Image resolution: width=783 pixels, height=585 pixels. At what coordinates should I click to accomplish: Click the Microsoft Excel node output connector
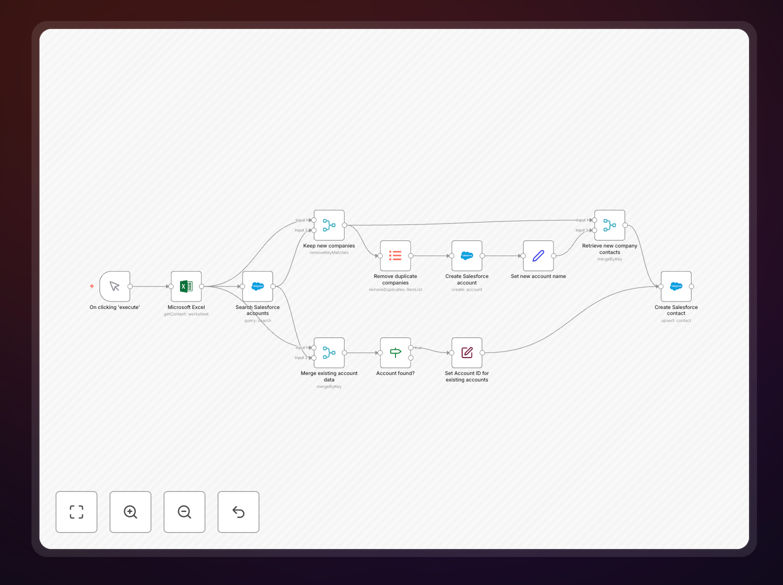pos(202,286)
